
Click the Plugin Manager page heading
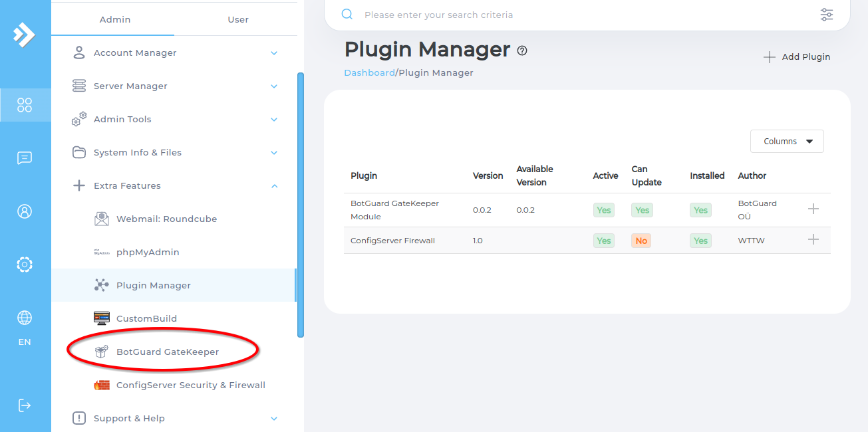point(427,50)
